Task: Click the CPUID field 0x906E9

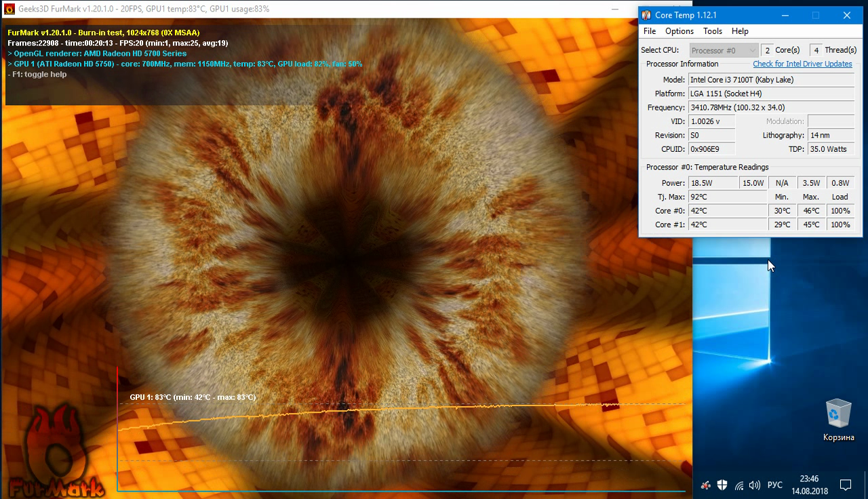Action: 711,149
